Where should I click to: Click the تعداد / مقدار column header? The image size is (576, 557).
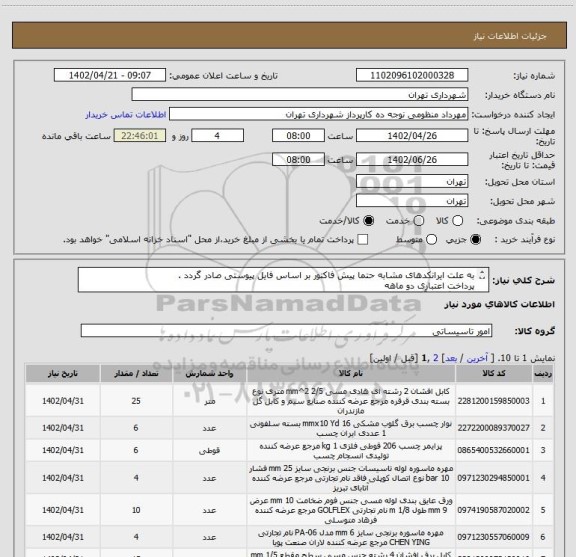[136, 374]
